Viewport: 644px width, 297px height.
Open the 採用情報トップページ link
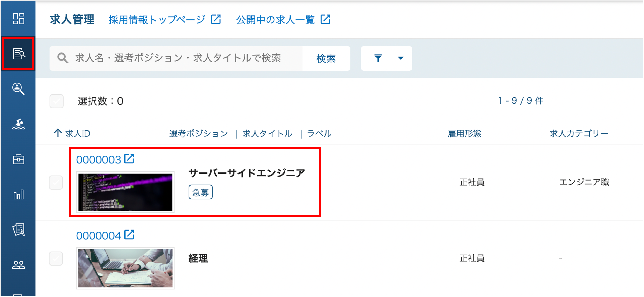pyautogui.click(x=165, y=20)
